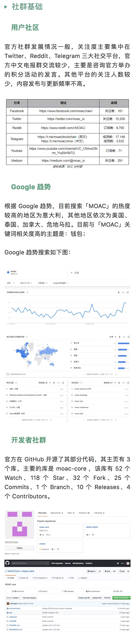This screenshot has height=644, width=135.
Task: Open the Projects 0 repository tab
Action: click(x=58, y=578)
